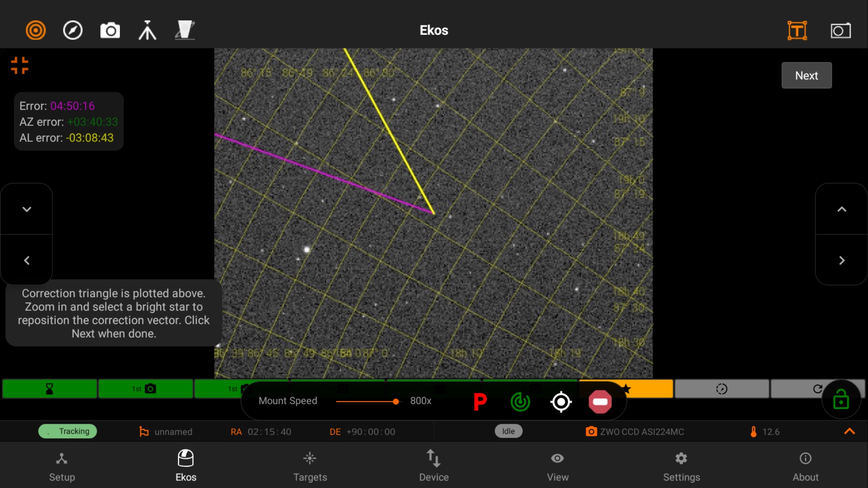This screenshot has height=488, width=868.
Task: Open the compass mount control icon
Action: [x=73, y=30]
